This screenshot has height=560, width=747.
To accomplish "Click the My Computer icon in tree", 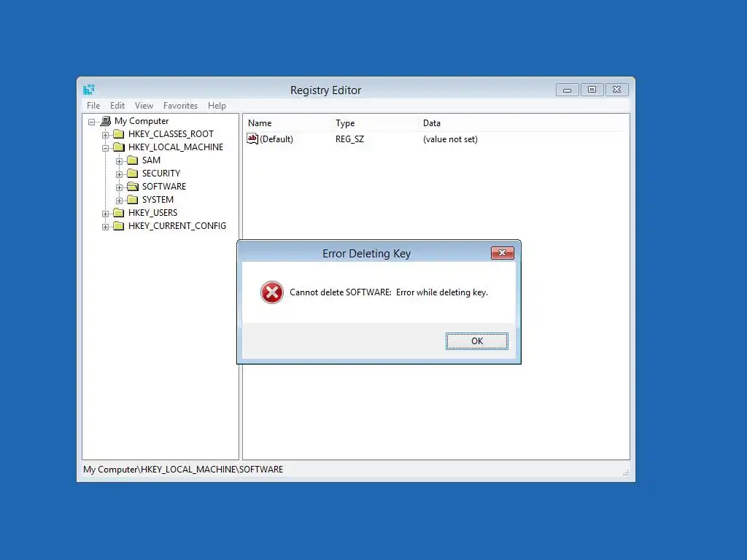I will (106, 122).
